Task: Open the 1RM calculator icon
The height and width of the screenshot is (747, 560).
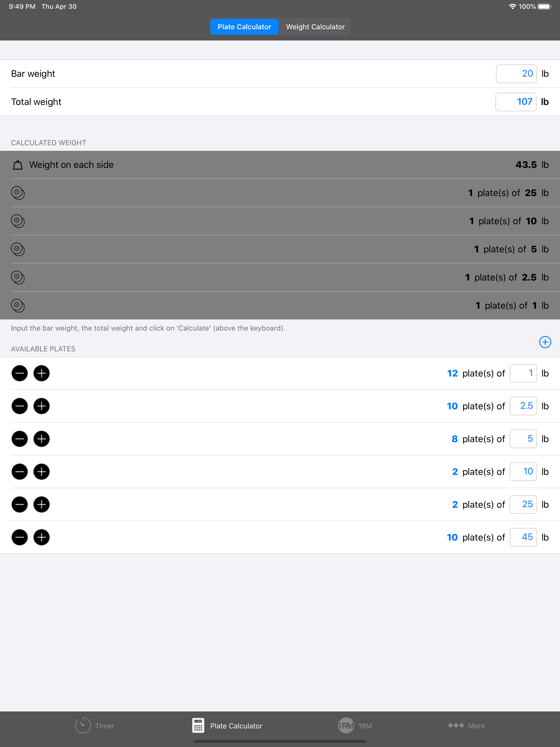Action: click(346, 725)
